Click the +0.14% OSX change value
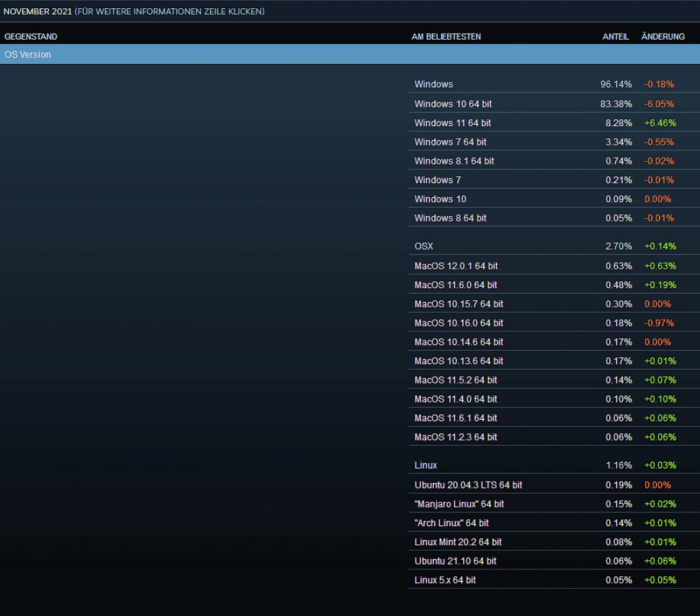 point(660,246)
